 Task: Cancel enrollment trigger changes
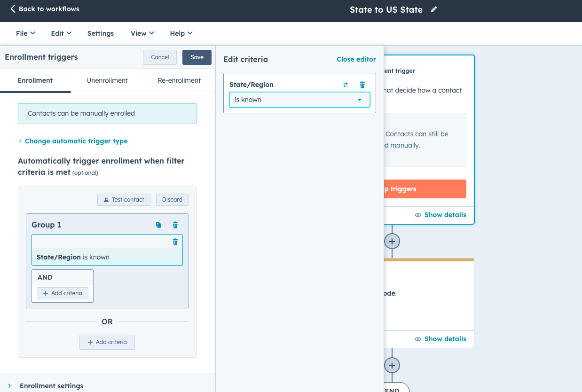(x=160, y=57)
